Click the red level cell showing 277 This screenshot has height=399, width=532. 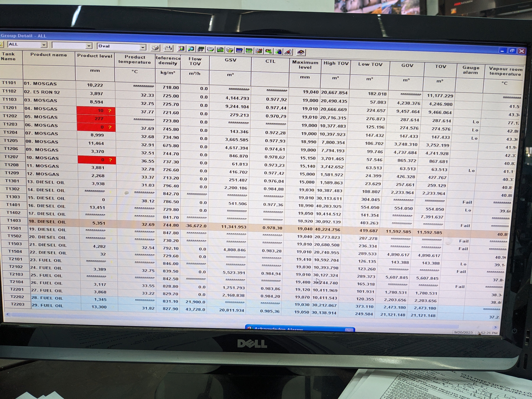96,119
